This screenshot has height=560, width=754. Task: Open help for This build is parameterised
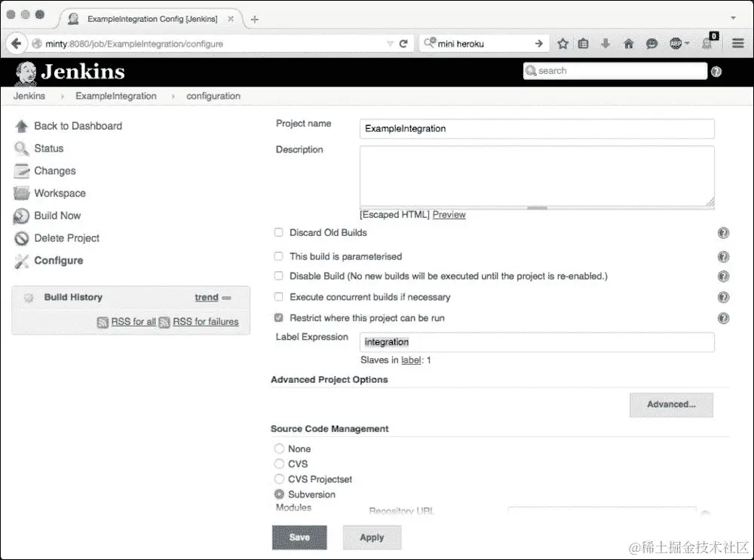(723, 257)
